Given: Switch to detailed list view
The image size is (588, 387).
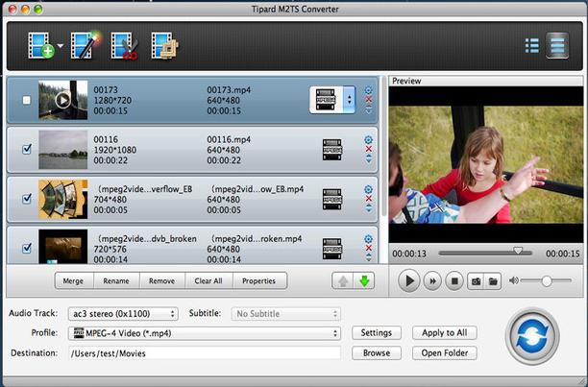Looking at the screenshot, I should point(557,46).
